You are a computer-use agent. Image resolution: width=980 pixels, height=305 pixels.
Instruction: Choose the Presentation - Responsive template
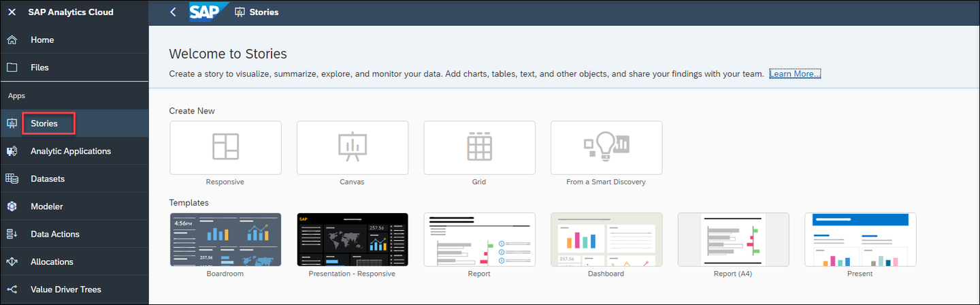pos(353,239)
